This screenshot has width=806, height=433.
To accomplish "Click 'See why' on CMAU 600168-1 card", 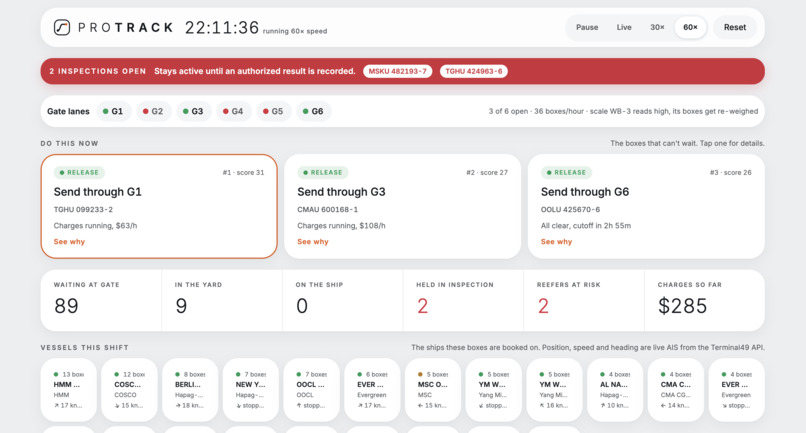I will click(313, 242).
